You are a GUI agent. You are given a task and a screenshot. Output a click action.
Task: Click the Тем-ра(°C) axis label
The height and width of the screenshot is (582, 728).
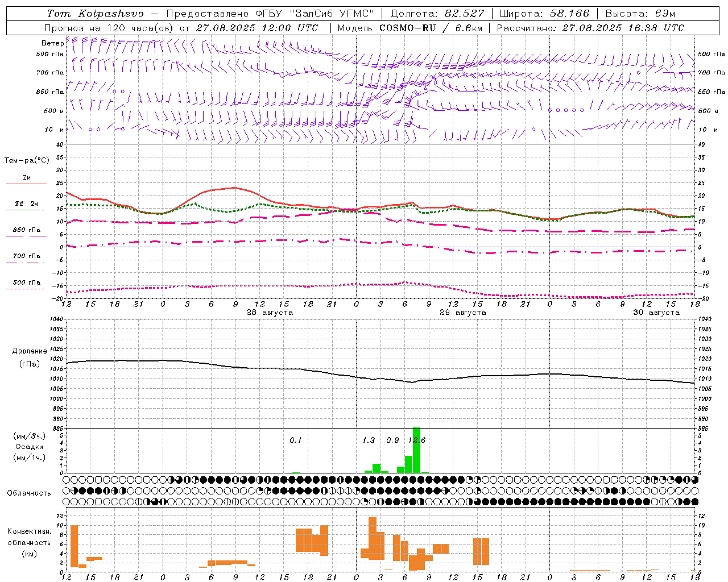(27, 161)
